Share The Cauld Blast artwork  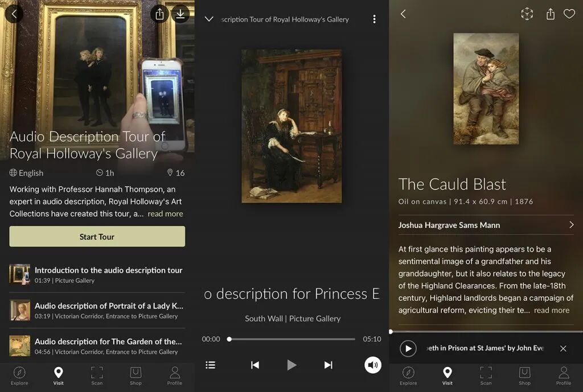click(551, 14)
